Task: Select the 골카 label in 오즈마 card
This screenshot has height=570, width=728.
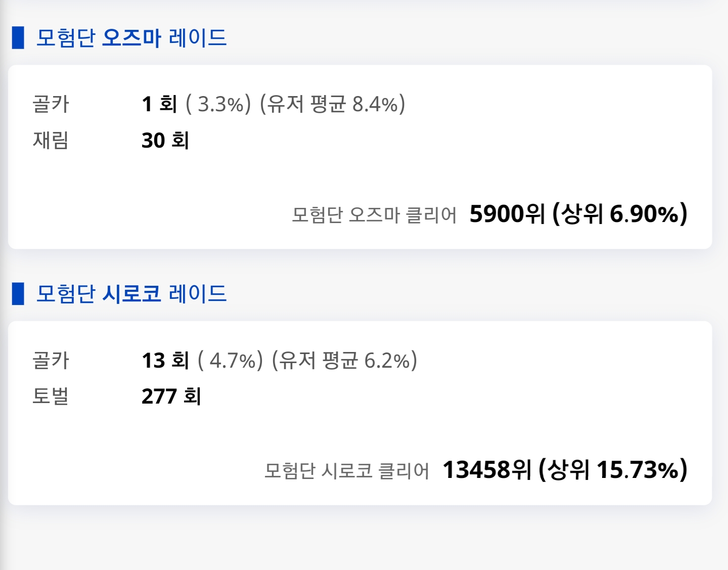Action: pyautogui.click(x=51, y=104)
